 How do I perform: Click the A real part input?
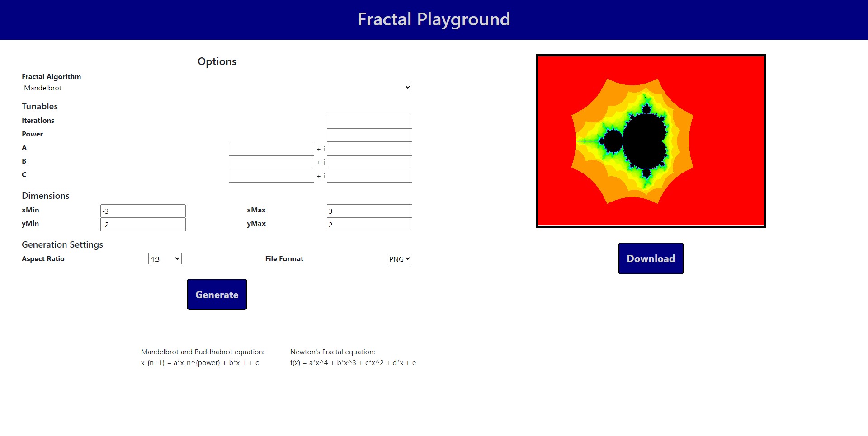271,149
